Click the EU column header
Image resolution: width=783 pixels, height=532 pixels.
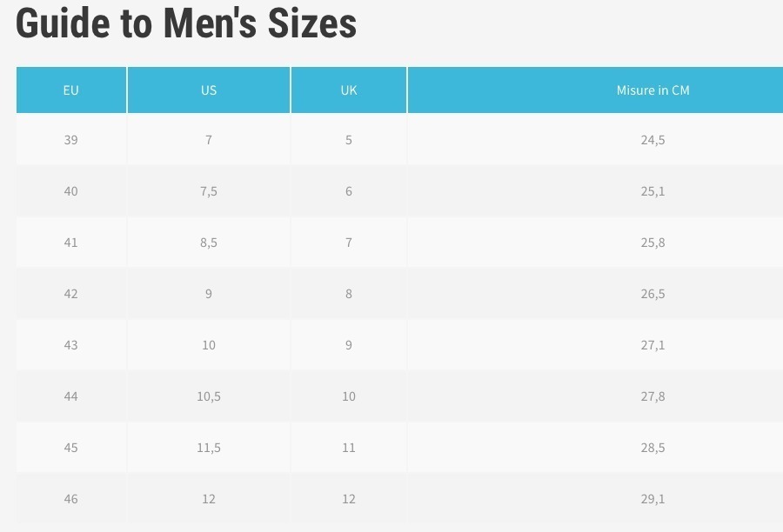pyautogui.click(x=71, y=90)
